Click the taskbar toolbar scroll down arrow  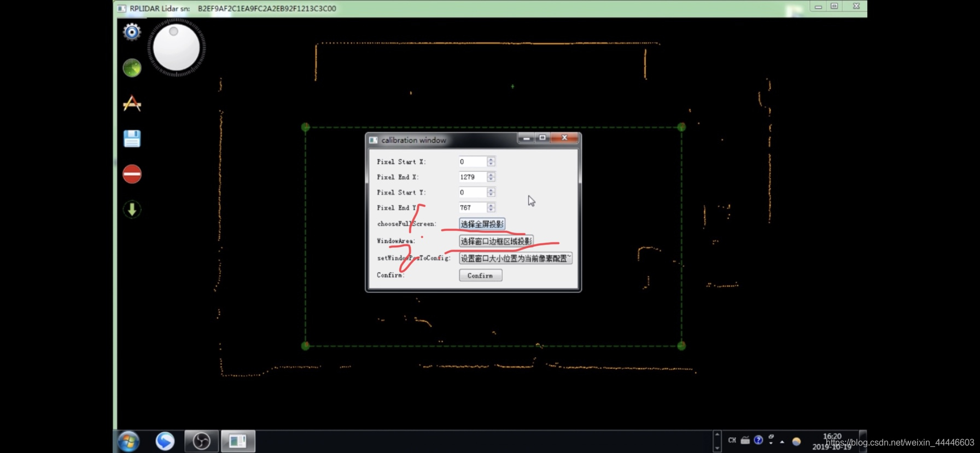pyautogui.click(x=717, y=448)
